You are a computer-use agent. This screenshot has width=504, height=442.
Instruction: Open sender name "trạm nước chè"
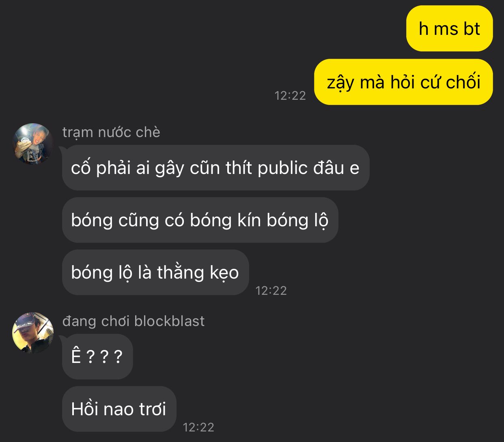click(x=111, y=132)
